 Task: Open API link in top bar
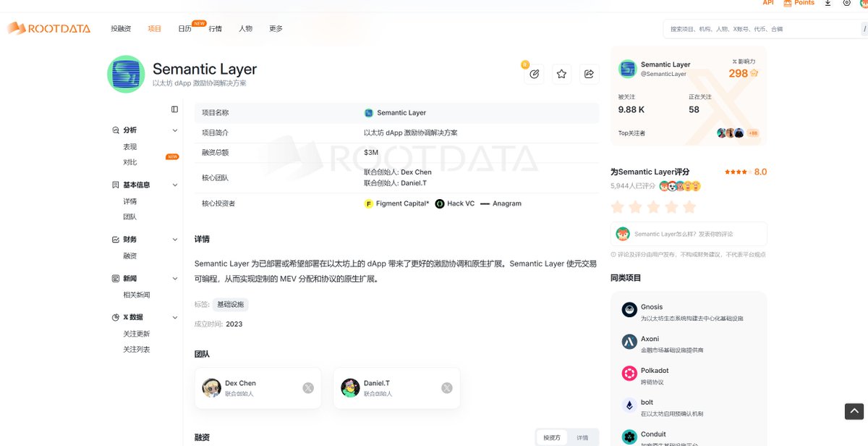[768, 3]
